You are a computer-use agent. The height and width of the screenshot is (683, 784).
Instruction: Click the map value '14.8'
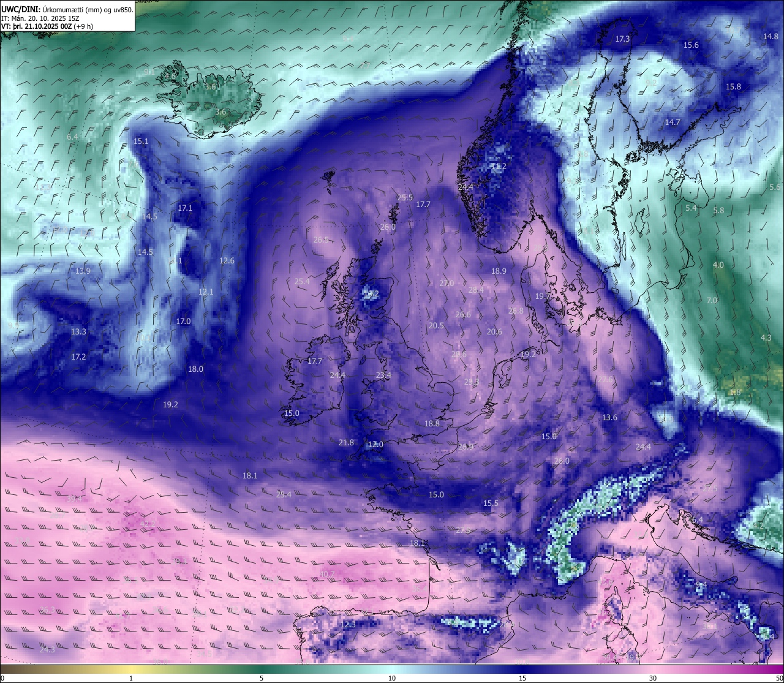coord(771,36)
